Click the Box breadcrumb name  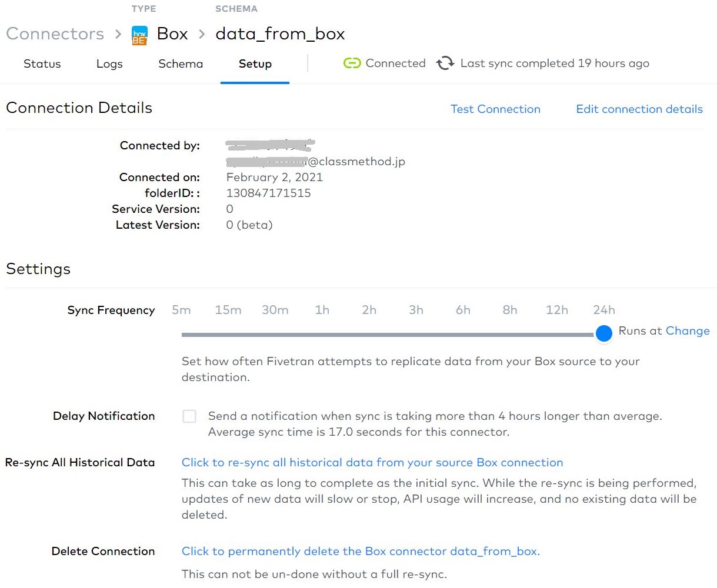[x=172, y=34]
